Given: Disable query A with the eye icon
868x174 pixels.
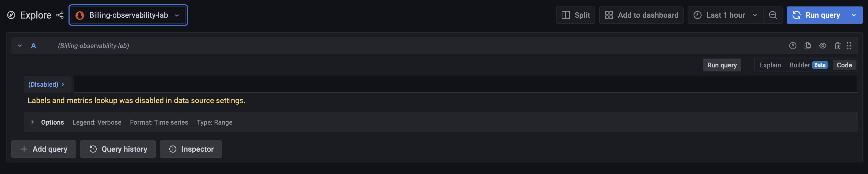Looking at the screenshot, I should pyautogui.click(x=823, y=46).
